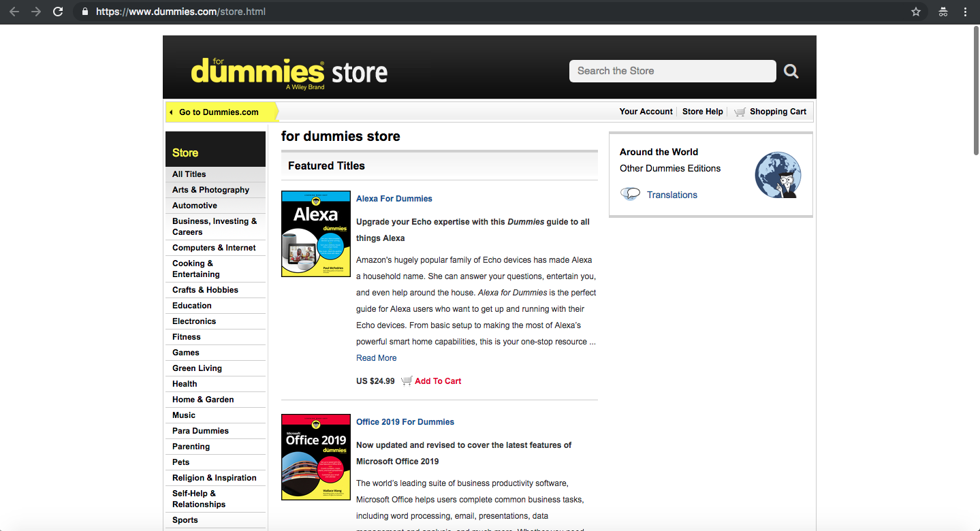Open the Translations link
980x531 pixels.
tap(672, 195)
